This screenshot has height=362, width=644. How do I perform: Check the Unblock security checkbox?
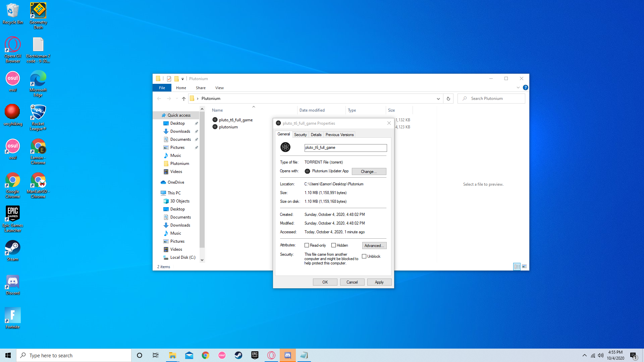coord(364,256)
